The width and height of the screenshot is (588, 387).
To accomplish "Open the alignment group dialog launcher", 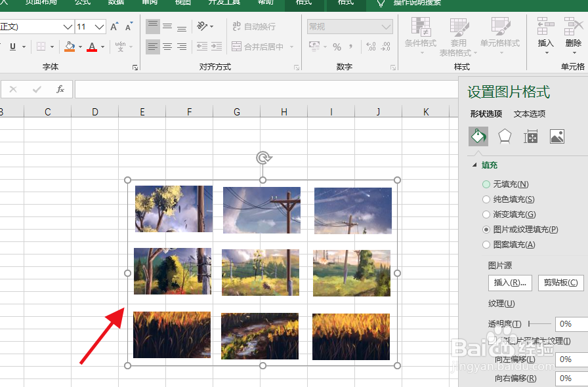I will pyautogui.click(x=296, y=68).
